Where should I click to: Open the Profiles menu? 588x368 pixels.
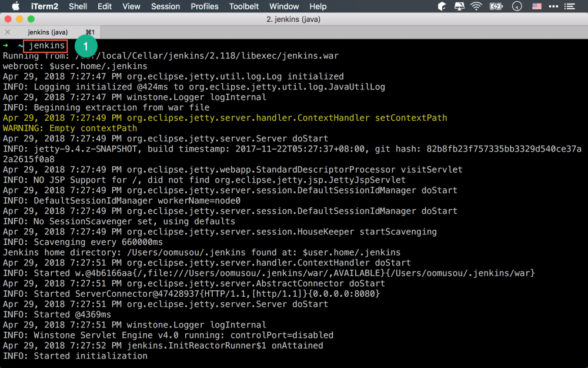pos(204,6)
